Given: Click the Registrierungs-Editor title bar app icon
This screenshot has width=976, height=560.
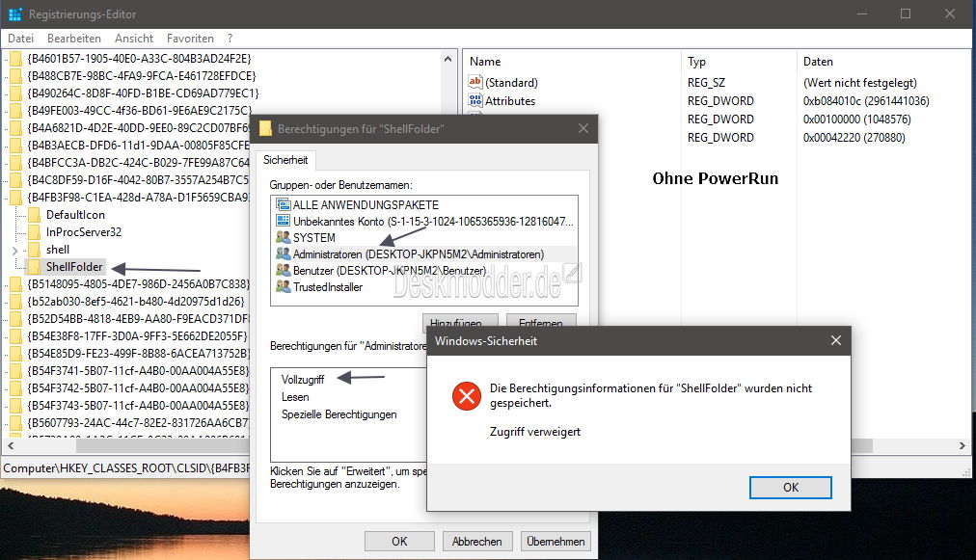Looking at the screenshot, I should [14, 13].
